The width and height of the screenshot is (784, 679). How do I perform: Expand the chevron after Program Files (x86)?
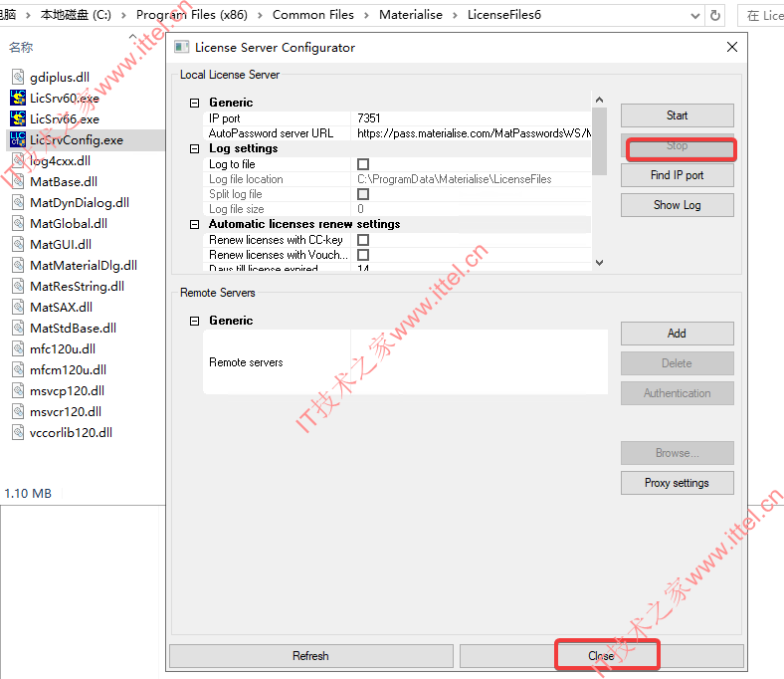(x=260, y=16)
